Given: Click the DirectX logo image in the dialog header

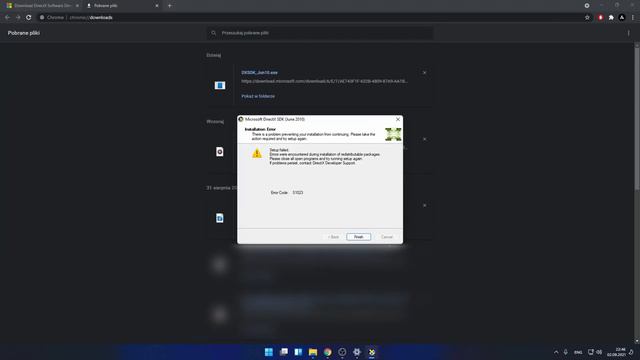Looking at the screenshot, I should coord(393,134).
